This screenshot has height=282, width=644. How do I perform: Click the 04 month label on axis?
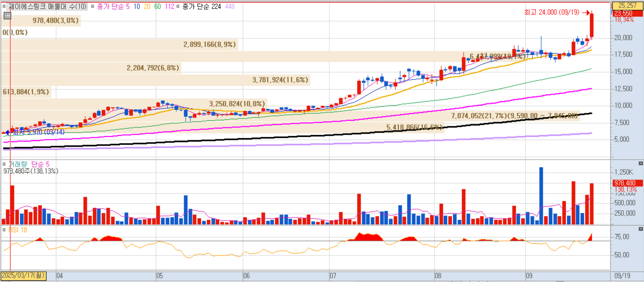point(60,276)
